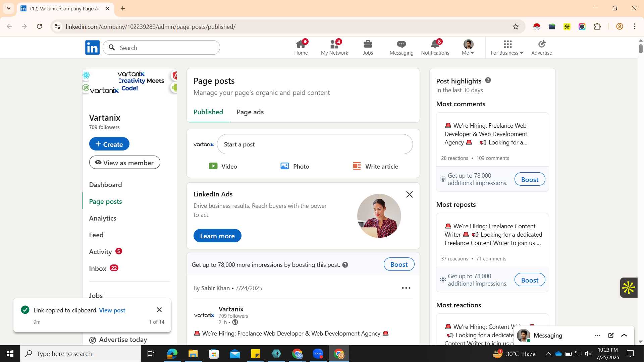Click the LinkedIn Search box
This screenshot has width=644, height=362.
(161, 48)
